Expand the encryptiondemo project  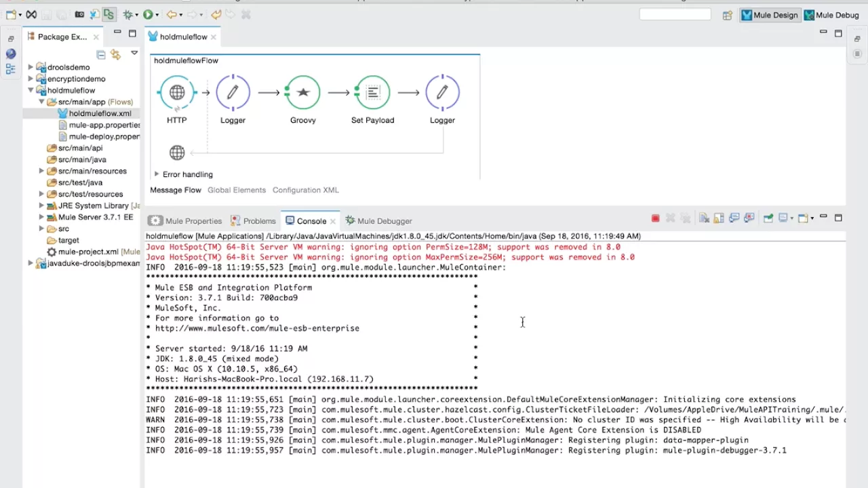(31, 79)
